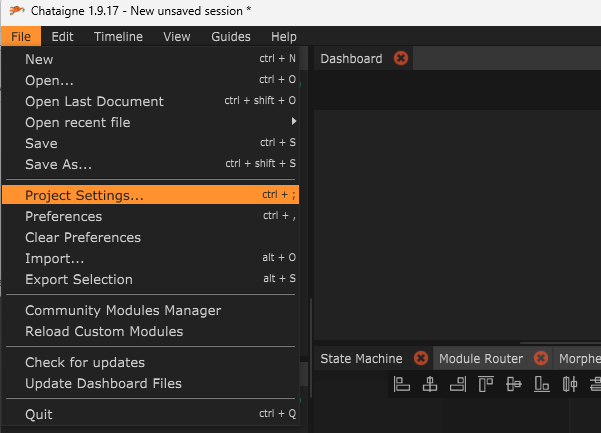
Task: Click the align top edges icon
Action: [486, 384]
